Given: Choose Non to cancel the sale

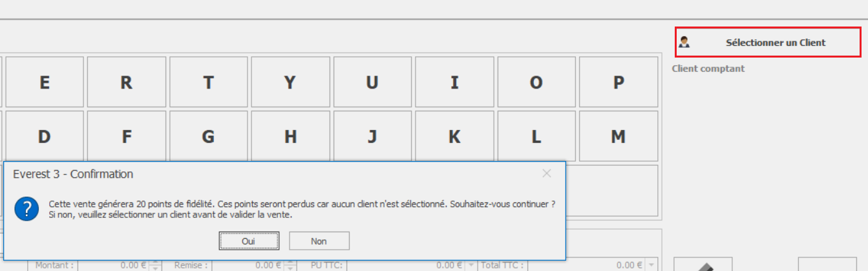Looking at the screenshot, I should [x=319, y=241].
